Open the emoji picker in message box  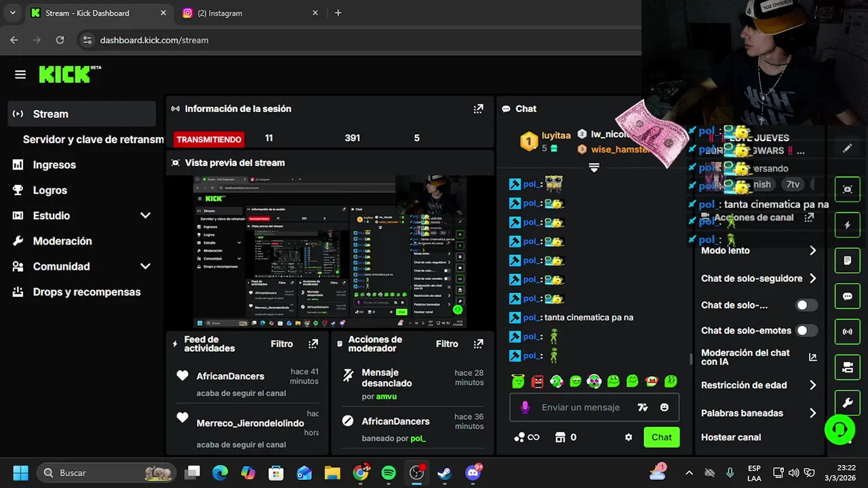coord(665,407)
